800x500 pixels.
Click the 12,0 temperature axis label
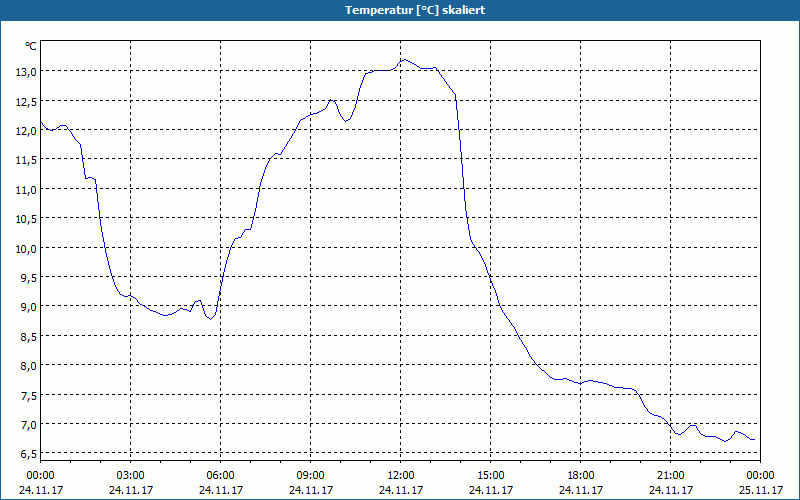[26, 131]
